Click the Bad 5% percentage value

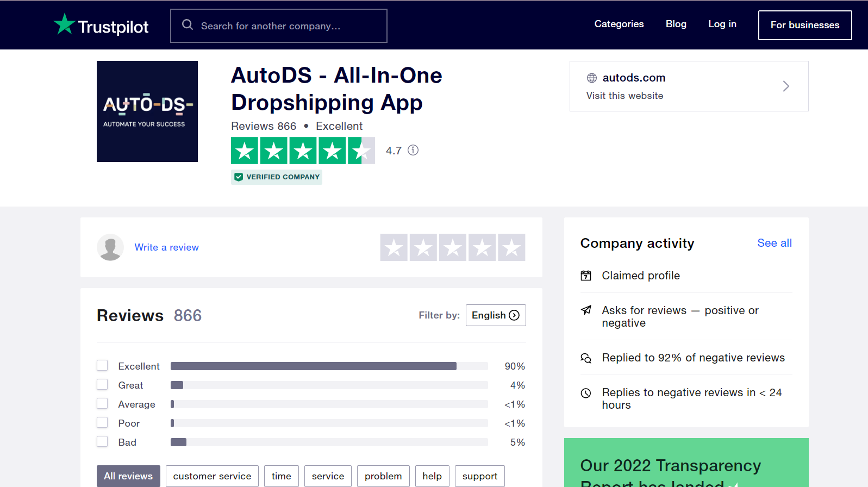point(517,442)
